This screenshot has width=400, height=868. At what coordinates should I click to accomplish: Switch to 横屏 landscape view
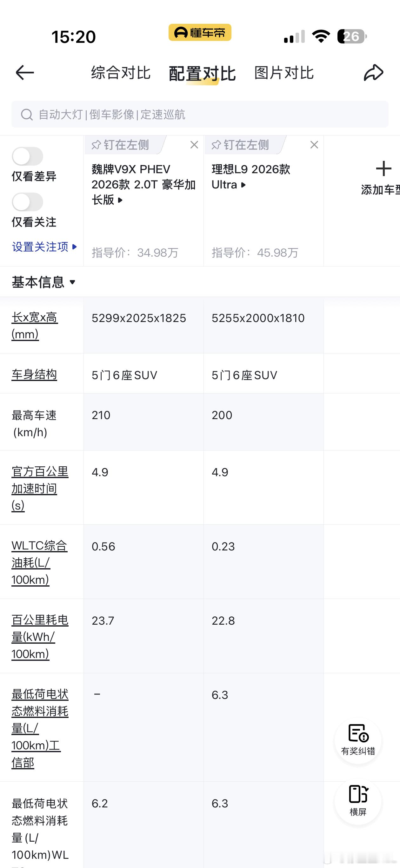pyautogui.click(x=358, y=802)
